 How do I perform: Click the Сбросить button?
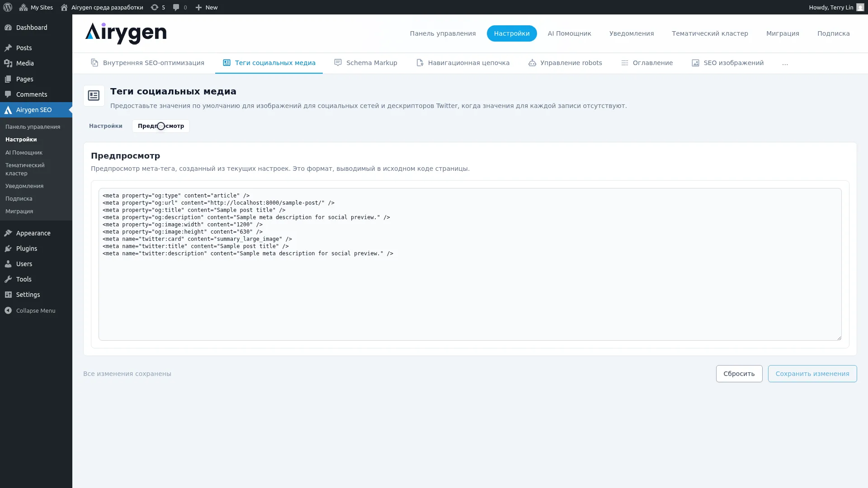739,374
